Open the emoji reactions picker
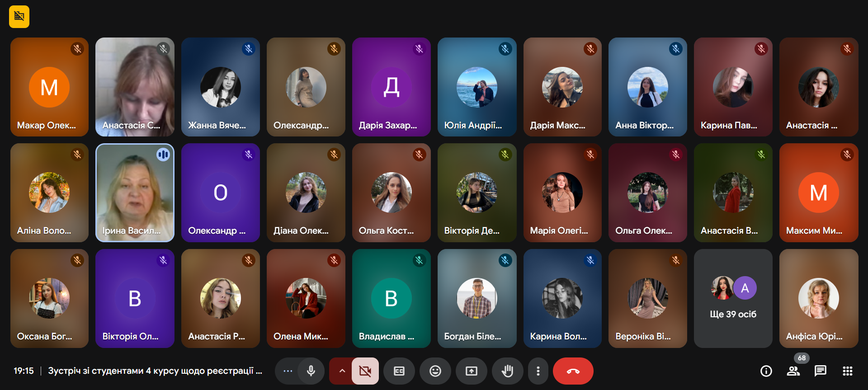868x390 pixels. click(x=435, y=371)
